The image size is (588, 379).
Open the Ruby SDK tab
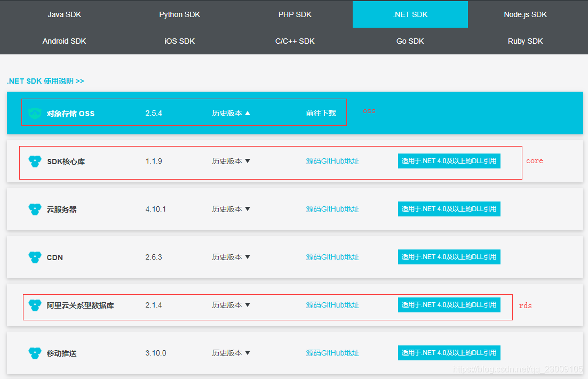pos(526,41)
